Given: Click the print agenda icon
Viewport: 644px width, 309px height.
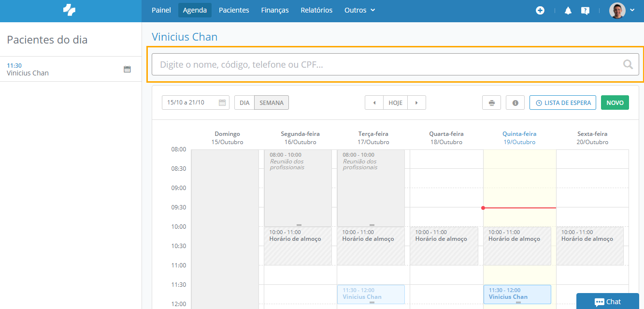Looking at the screenshot, I should point(492,103).
